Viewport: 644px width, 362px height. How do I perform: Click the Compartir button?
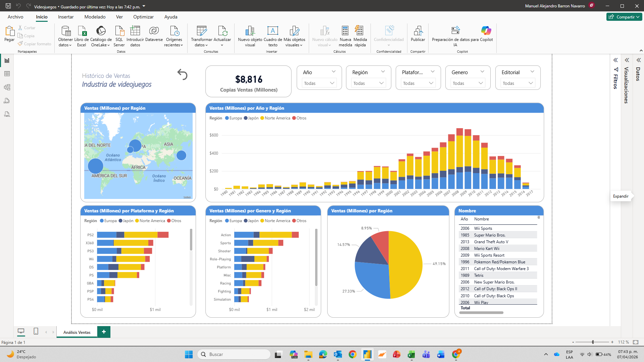(624, 17)
